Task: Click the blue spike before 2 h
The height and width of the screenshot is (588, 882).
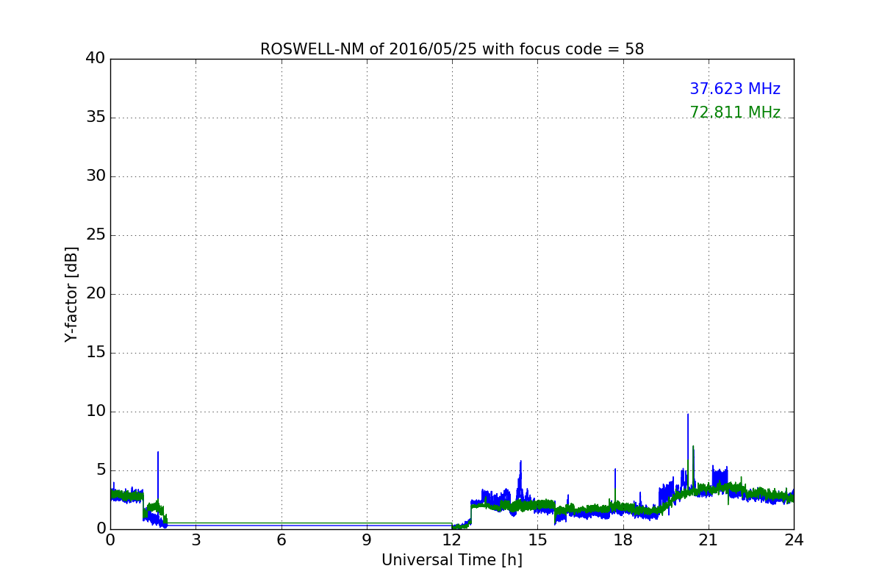Action: click(158, 478)
